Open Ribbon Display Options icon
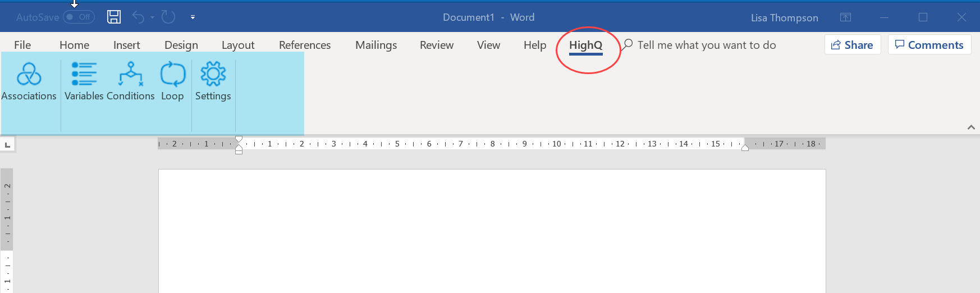980x293 pixels. pos(845,17)
